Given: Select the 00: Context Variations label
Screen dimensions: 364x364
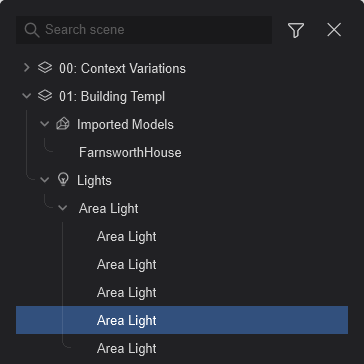Looking at the screenshot, I should click(x=122, y=68).
